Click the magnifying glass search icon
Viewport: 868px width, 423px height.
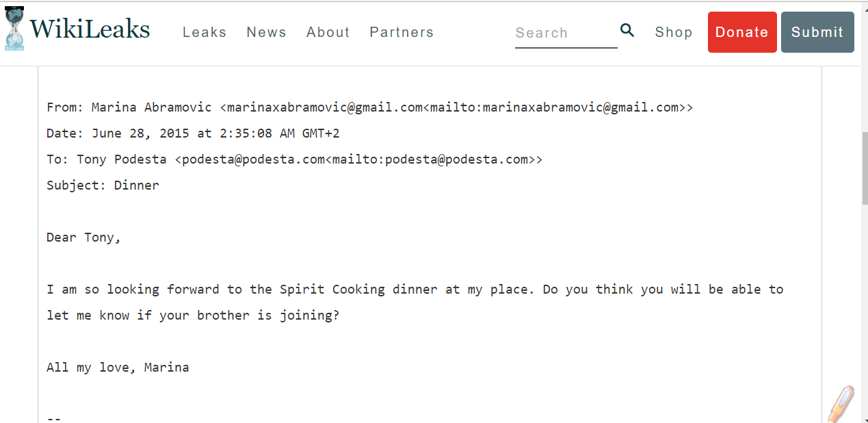click(627, 30)
